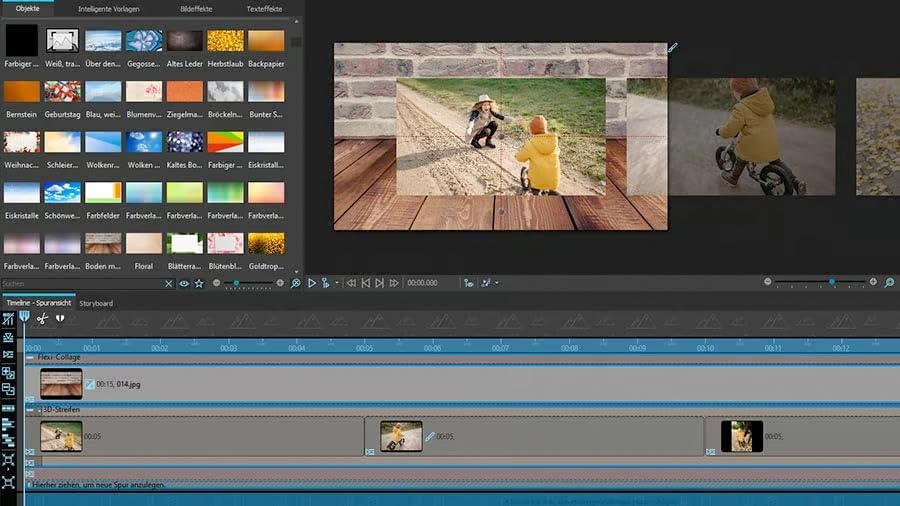Click the magnifier icon right of timeline zoom
The width and height of the screenshot is (900, 506).
[x=889, y=283]
